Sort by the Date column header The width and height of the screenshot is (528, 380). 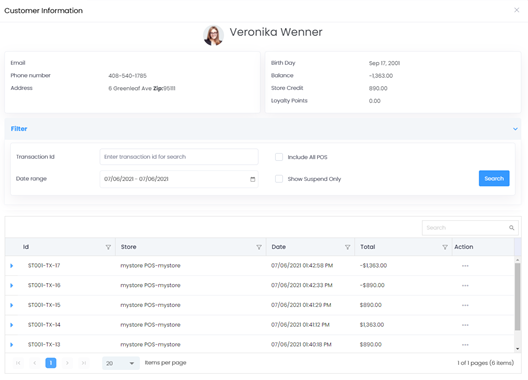[278, 247]
